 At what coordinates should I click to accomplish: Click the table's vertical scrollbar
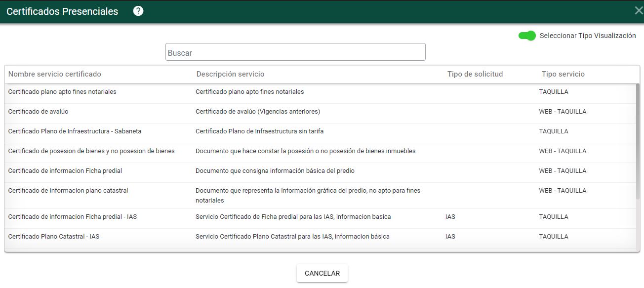(638, 141)
